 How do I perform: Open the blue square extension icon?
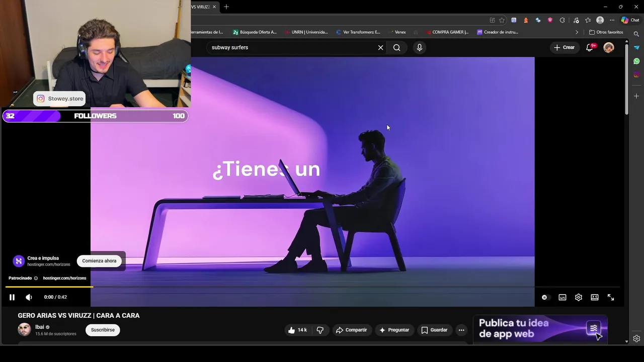point(514,20)
